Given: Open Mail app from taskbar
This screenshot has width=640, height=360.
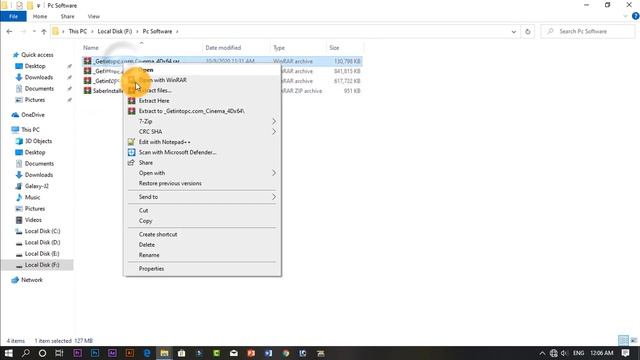Looking at the screenshot, I should (x=233, y=353).
